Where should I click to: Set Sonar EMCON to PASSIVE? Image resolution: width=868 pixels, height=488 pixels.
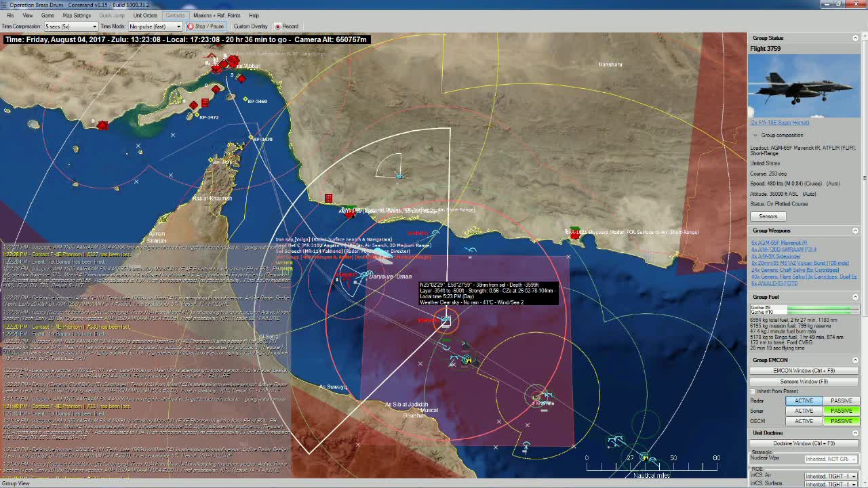click(x=841, y=411)
